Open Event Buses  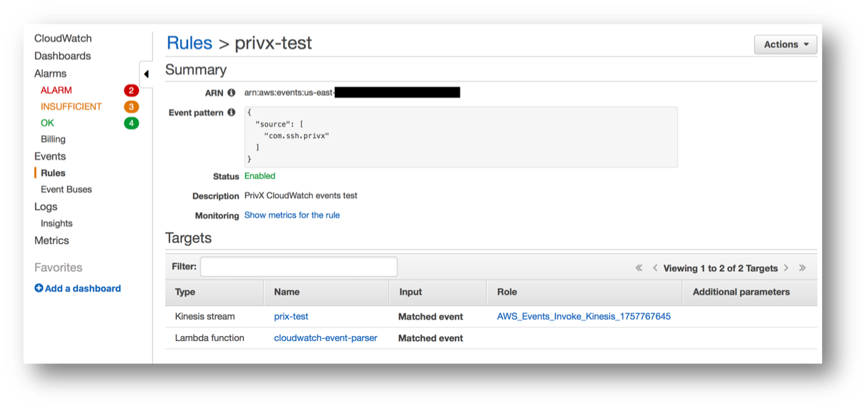[66, 189]
